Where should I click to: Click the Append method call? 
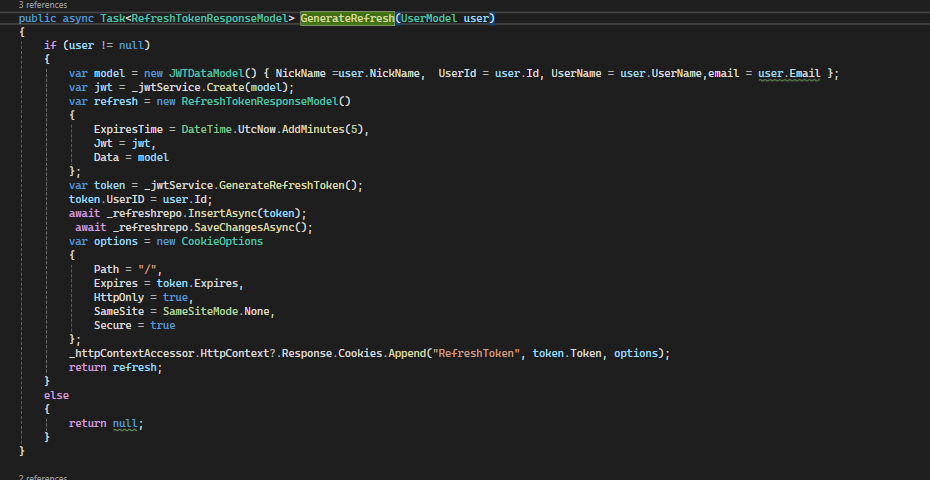coord(407,354)
